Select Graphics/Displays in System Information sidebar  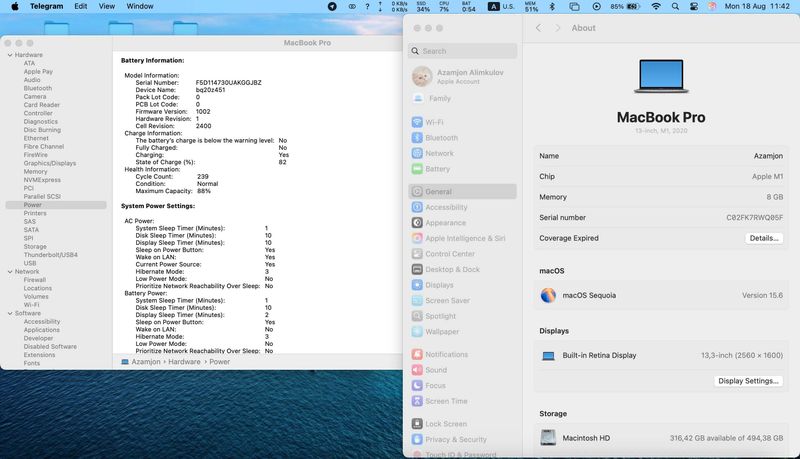[49, 163]
